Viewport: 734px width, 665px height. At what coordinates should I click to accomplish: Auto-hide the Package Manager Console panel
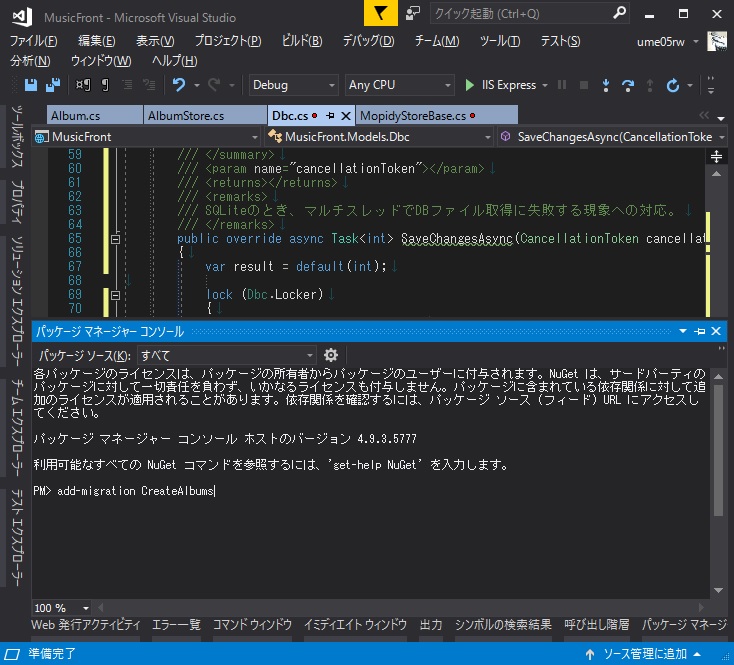pyautogui.click(x=700, y=331)
